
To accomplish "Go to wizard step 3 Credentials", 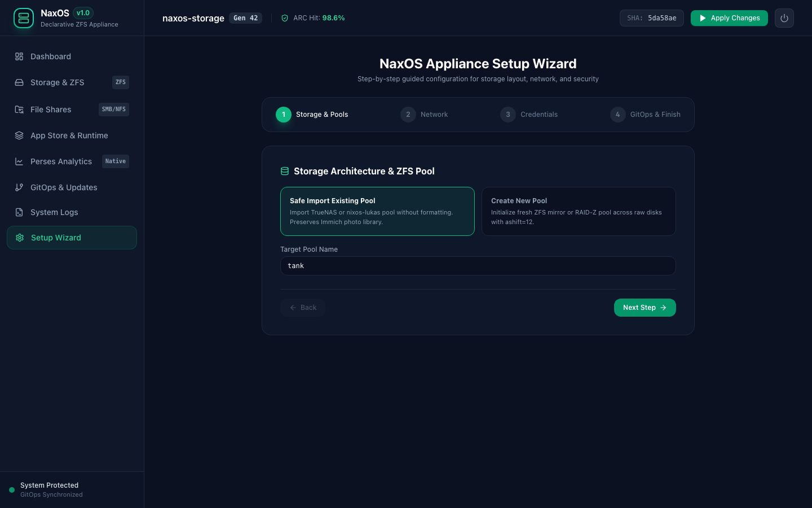I will tap(529, 115).
